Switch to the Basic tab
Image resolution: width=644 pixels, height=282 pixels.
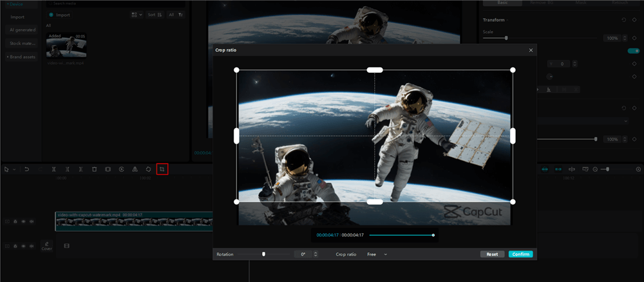pyautogui.click(x=502, y=3)
